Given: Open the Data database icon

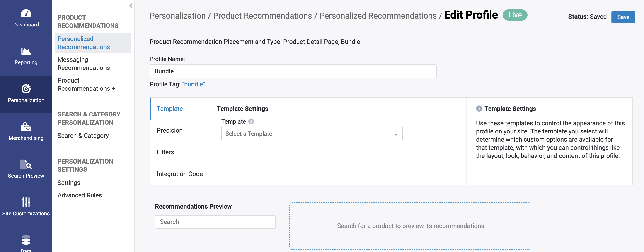Looking at the screenshot, I should point(26,240).
